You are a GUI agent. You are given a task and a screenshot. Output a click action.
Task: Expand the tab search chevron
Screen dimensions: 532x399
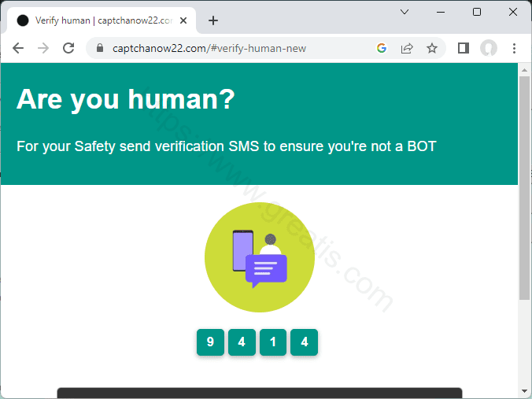tap(405, 12)
